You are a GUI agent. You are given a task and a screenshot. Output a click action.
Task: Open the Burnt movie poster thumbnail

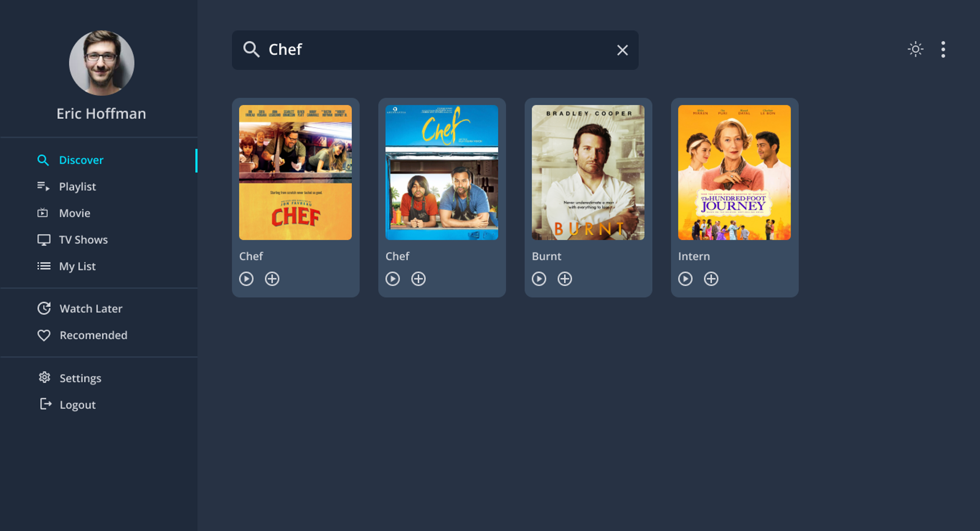tap(588, 172)
